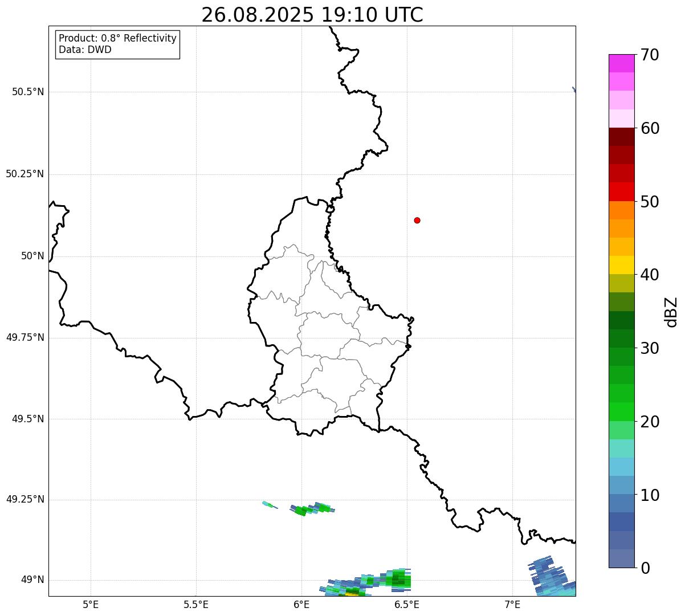Click the '50.5°N' latitude label
Viewport: 685px width, 616px height.
[28, 92]
